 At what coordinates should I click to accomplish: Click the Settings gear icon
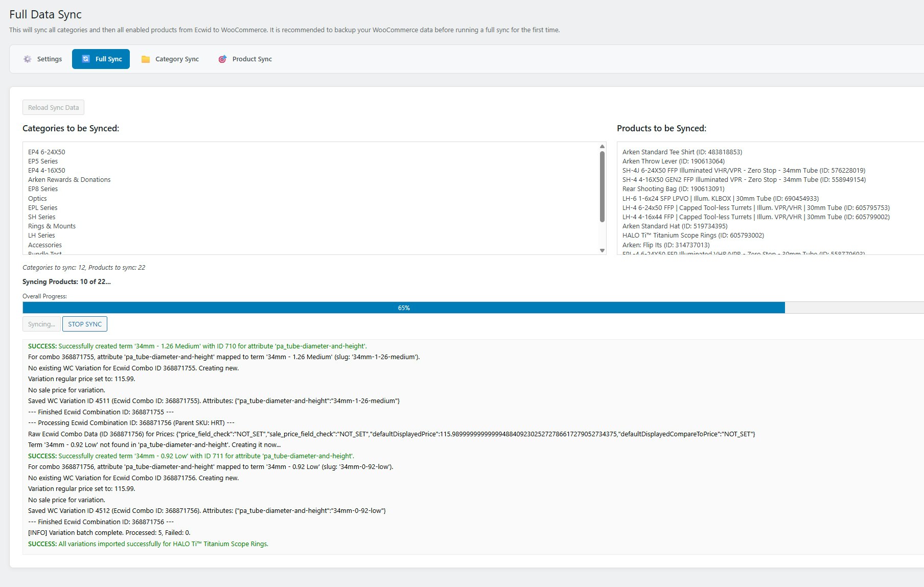click(28, 59)
